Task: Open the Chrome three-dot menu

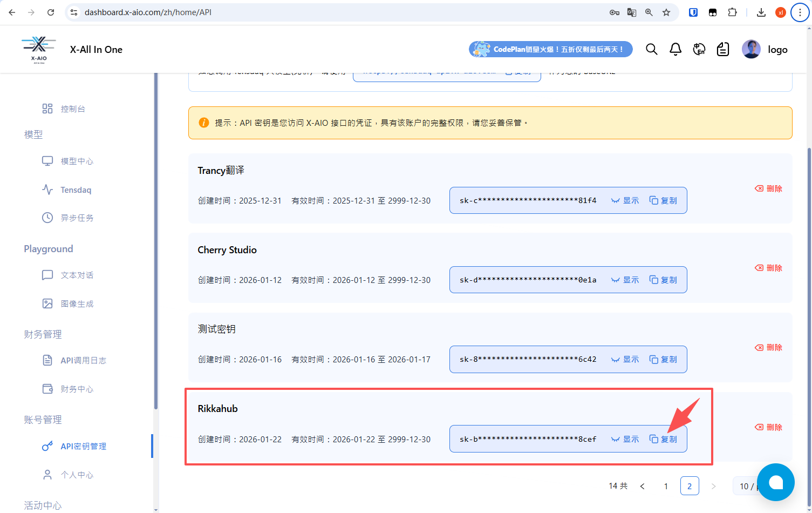Action: [x=800, y=12]
